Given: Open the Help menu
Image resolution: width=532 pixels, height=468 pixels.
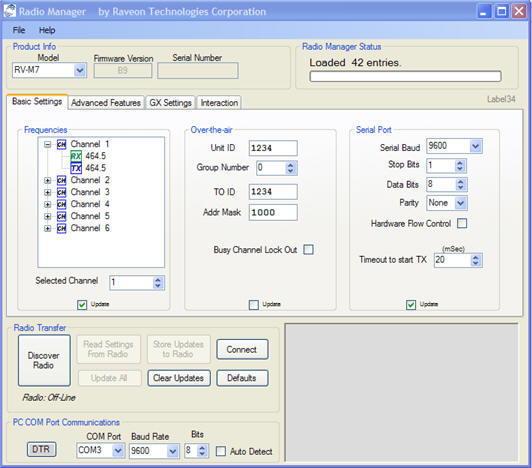Looking at the screenshot, I should 47,30.
